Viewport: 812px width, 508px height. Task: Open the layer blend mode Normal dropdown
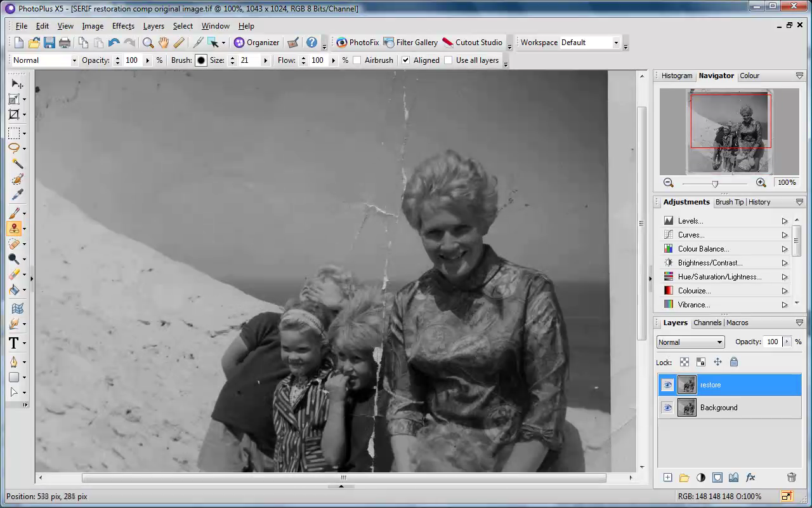(x=690, y=342)
